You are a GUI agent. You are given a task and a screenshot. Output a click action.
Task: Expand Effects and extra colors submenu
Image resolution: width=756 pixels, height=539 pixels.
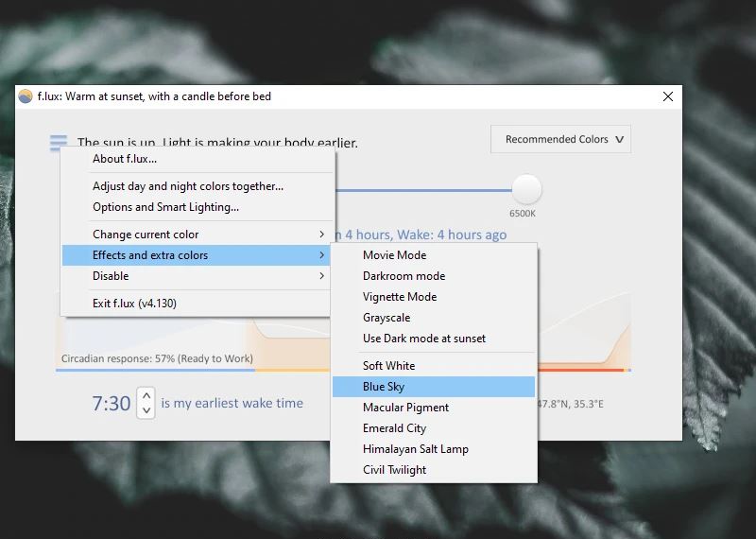coord(197,255)
